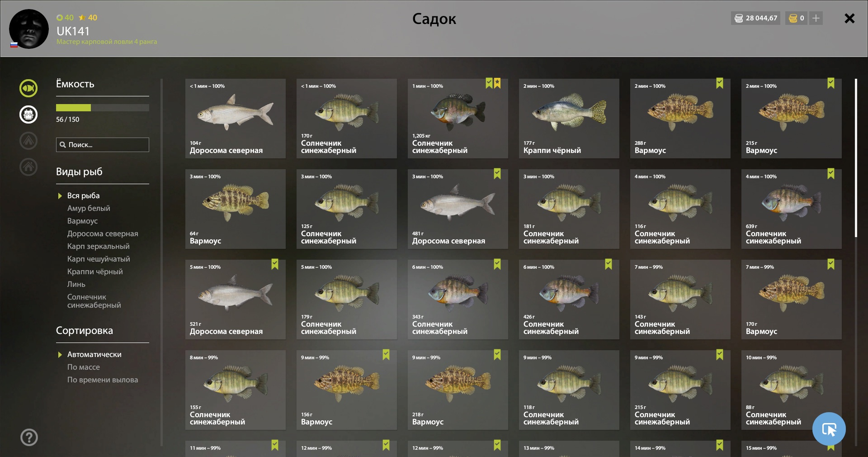Screen dimensions: 868x457
Task: Filter fish list by Краппи чёрный
Action: coord(95,271)
